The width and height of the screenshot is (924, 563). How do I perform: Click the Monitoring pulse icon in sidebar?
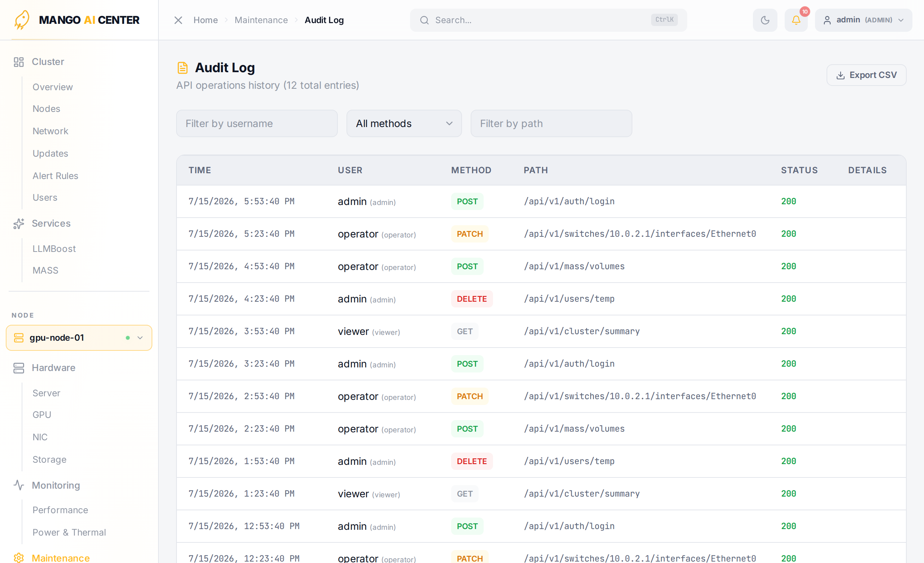[x=19, y=485]
